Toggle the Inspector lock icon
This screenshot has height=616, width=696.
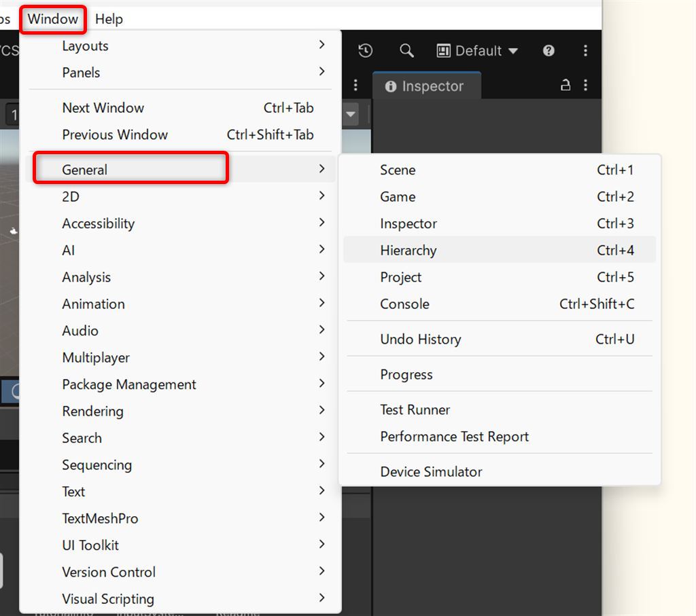click(x=565, y=86)
